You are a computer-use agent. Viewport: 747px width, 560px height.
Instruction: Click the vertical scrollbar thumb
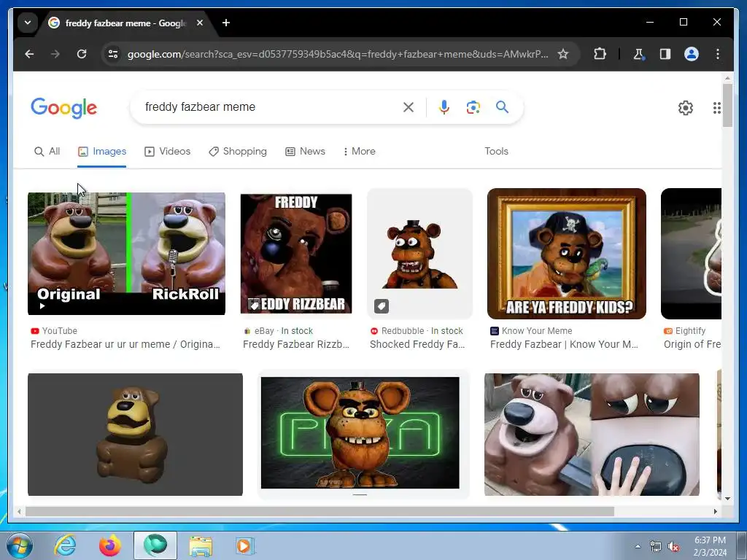727,105
